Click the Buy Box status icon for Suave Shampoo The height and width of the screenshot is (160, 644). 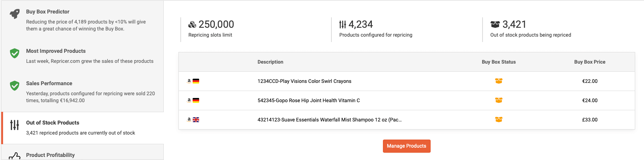[x=499, y=120]
